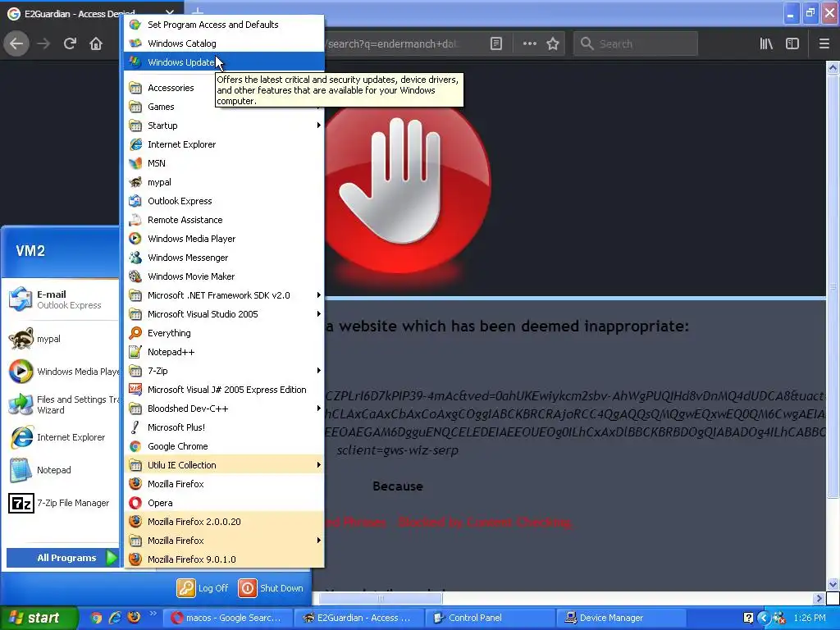
Task: Click Internet Explorer in Start menu left pane
Action: [62, 437]
